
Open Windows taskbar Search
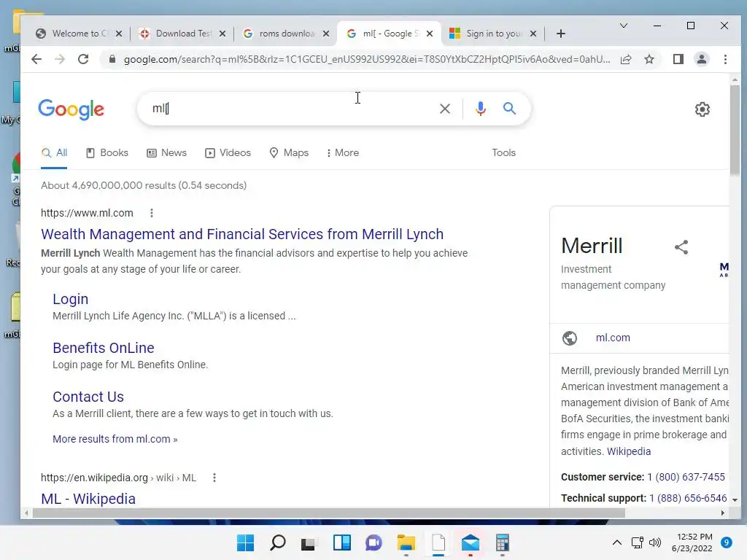278,542
